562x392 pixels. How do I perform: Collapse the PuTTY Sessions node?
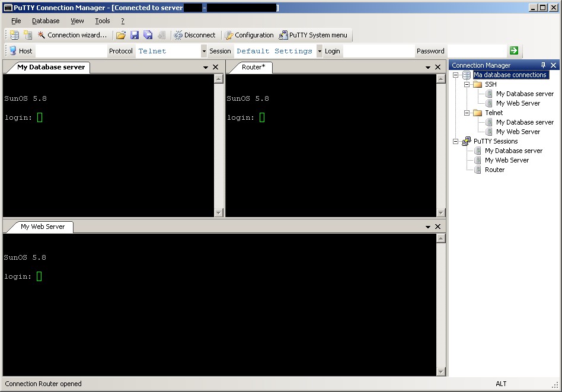pos(455,141)
